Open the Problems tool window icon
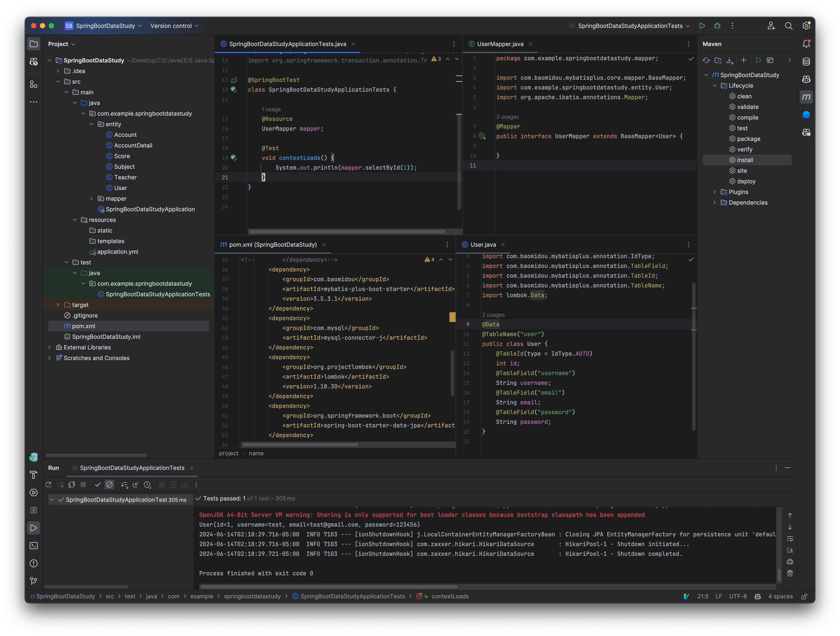Viewport: 840px width, 636px height. point(33,563)
